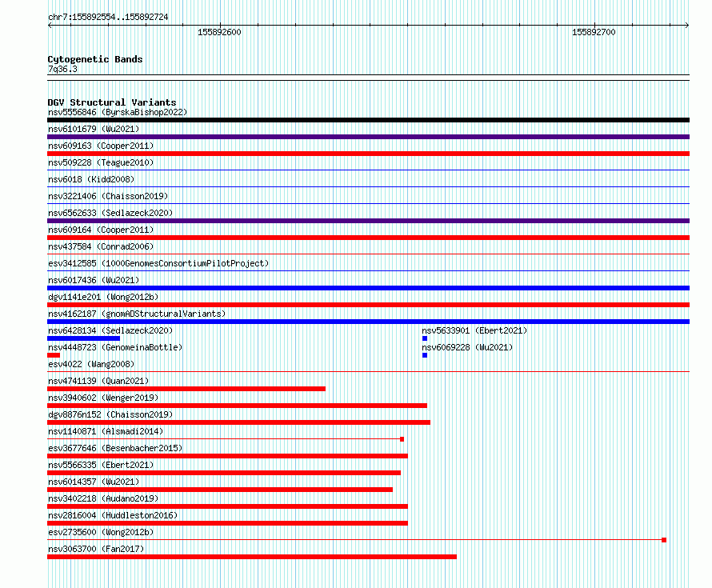Open the nsv6428134 (Sedlazeck2020) label
712x588 pixels.
tap(110, 330)
